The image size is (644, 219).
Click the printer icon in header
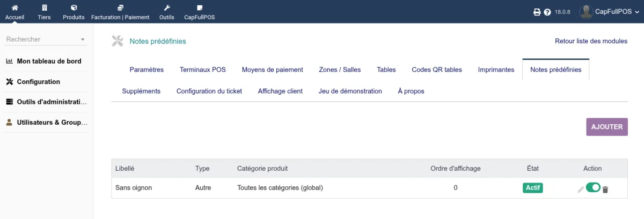(x=537, y=12)
